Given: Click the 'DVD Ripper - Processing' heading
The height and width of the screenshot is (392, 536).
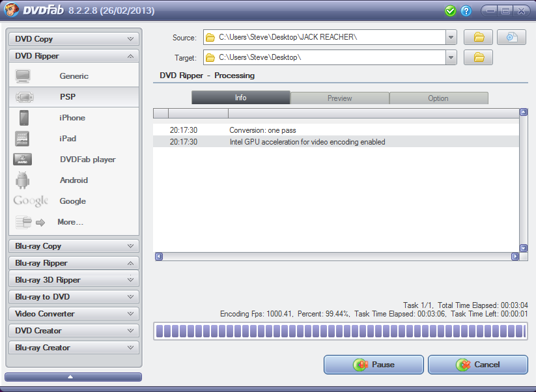Looking at the screenshot, I should (207, 76).
